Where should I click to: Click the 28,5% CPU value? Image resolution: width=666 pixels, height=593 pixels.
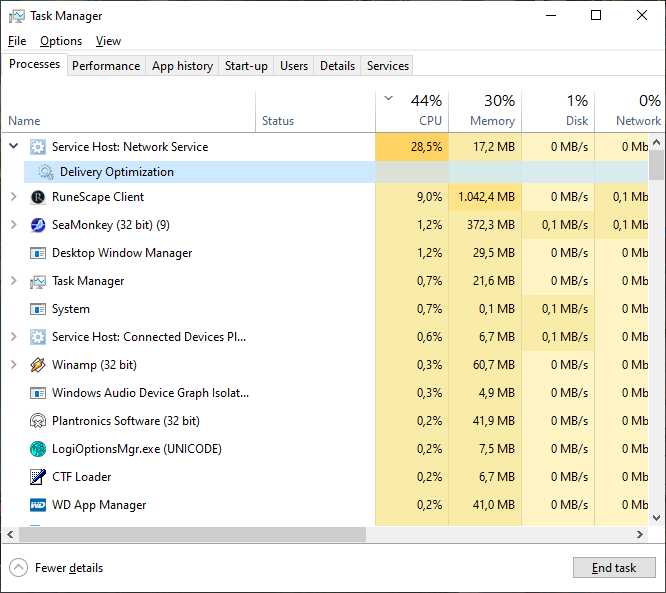click(426, 147)
